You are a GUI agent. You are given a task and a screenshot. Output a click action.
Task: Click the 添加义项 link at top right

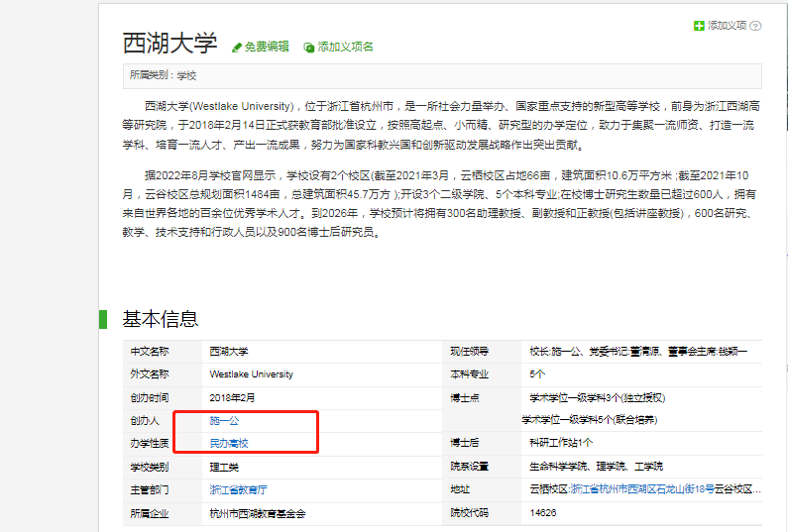(x=728, y=25)
